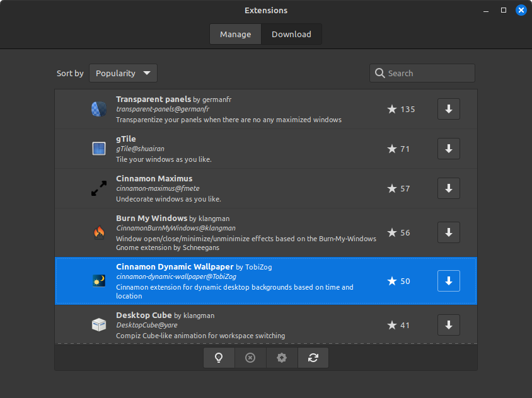Screen dimensions: 532x398
Task: Maximize the Extensions window
Action: 504,11
